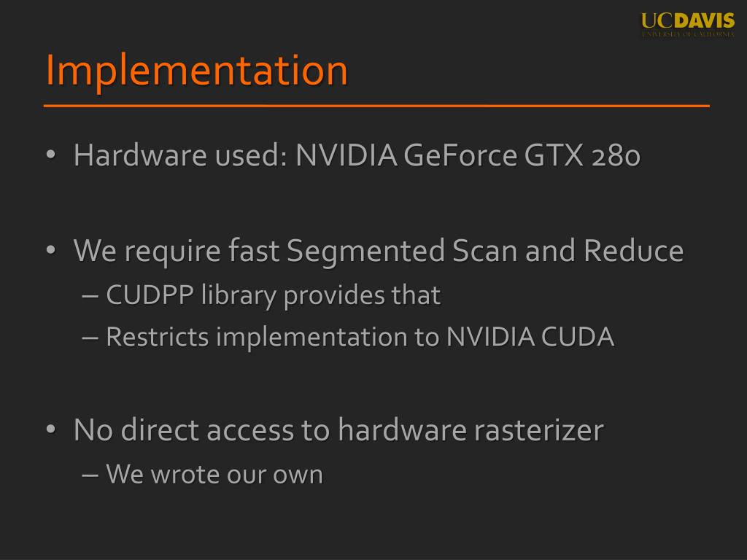Click the University of California subtitle text
The height and width of the screenshot is (560, 747).
click(688, 34)
